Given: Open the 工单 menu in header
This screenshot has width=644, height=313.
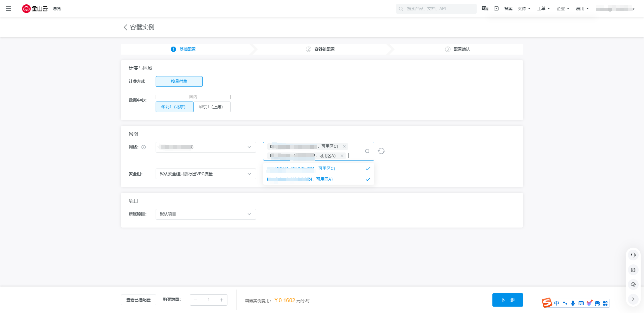Looking at the screenshot, I should tap(543, 9).
